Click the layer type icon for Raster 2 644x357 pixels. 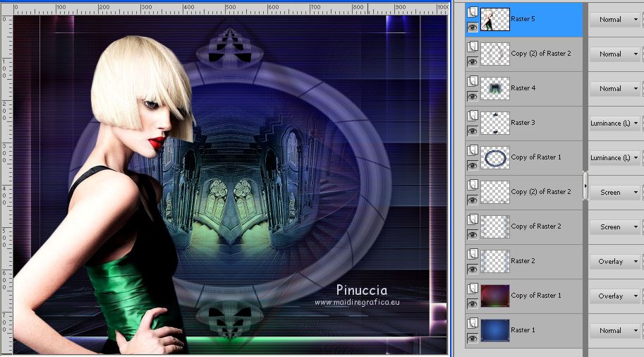(x=473, y=253)
